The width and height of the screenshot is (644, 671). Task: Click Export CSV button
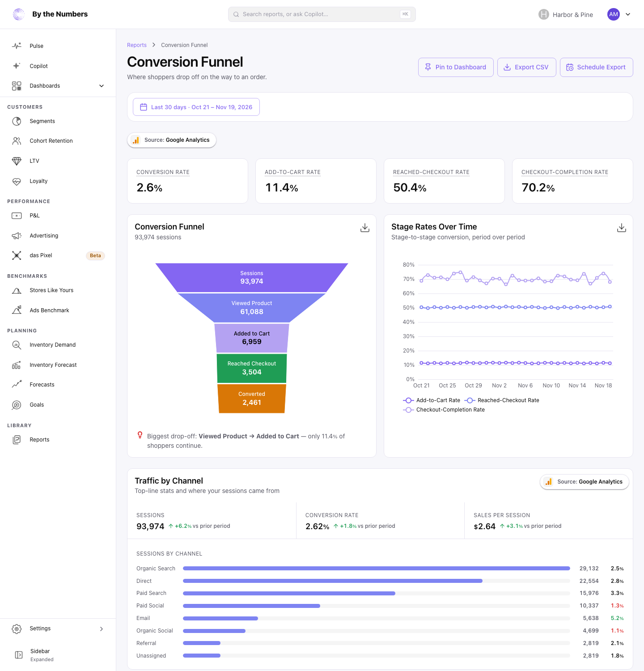[x=527, y=67]
